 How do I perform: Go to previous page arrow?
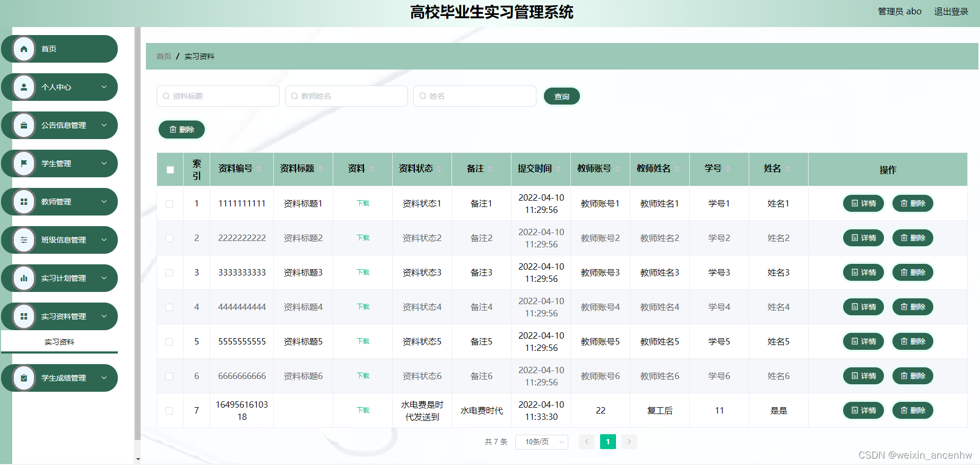coord(587,442)
